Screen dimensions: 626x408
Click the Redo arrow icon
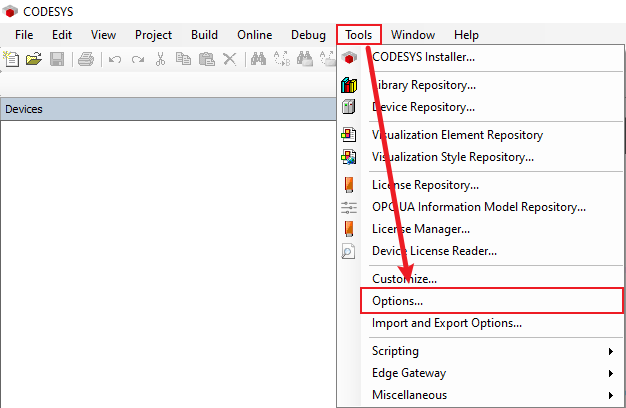click(x=138, y=60)
